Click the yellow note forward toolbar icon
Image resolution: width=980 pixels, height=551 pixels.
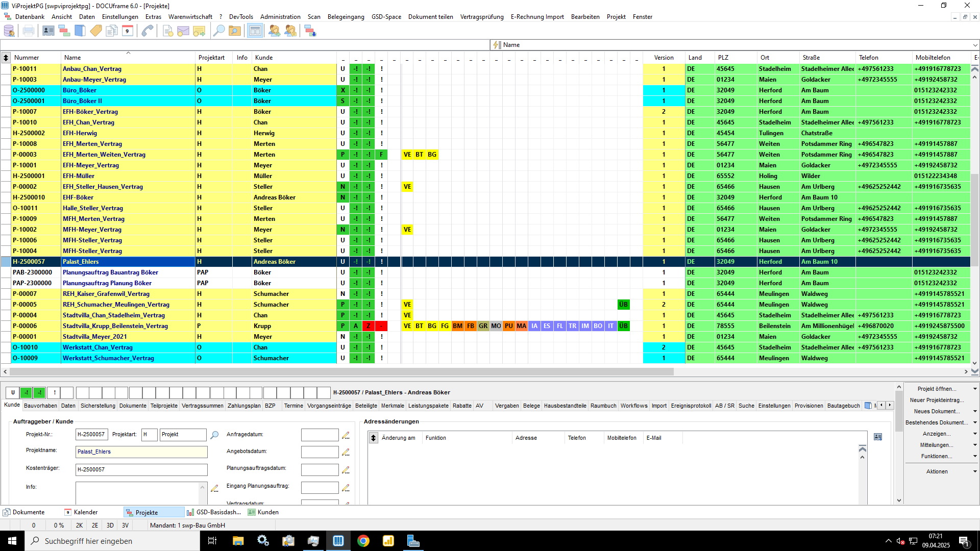199,31
